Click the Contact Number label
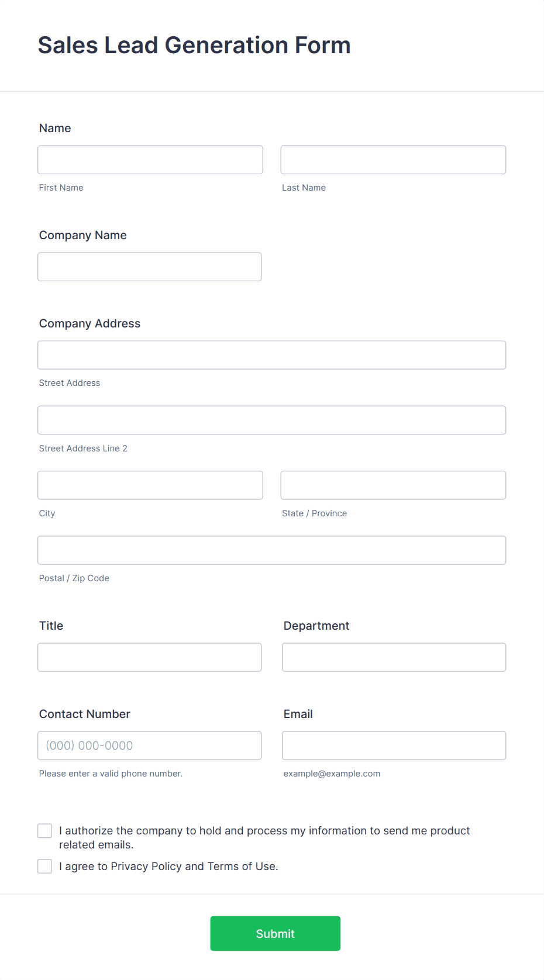Image resolution: width=544 pixels, height=980 pixels. click(85, 714)
